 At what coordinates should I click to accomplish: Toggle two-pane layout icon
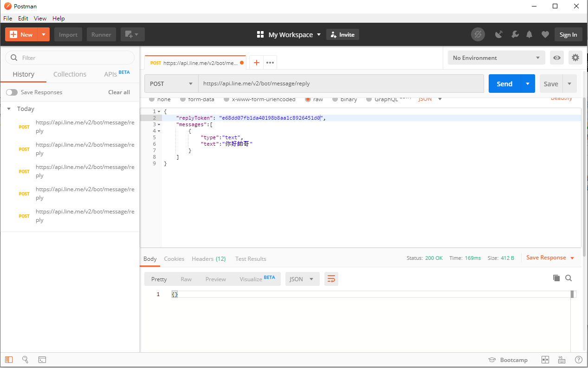(x=545, y=360)
